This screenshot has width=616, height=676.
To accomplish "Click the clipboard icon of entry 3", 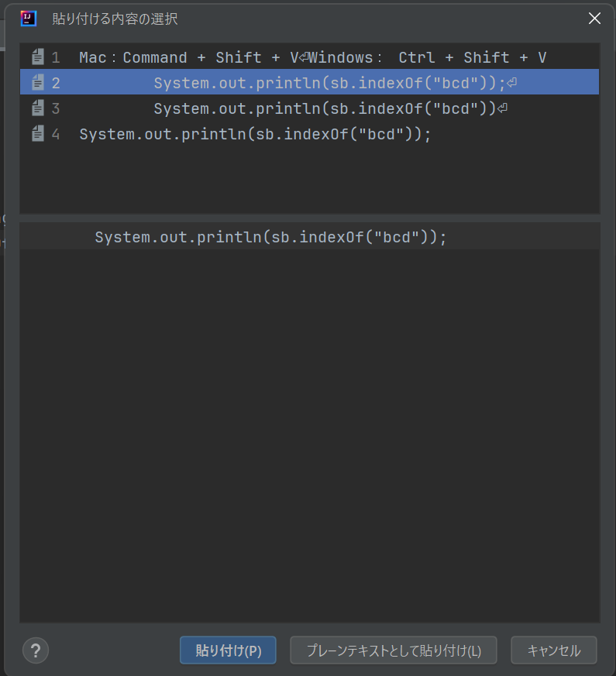I will coord(38,108).
